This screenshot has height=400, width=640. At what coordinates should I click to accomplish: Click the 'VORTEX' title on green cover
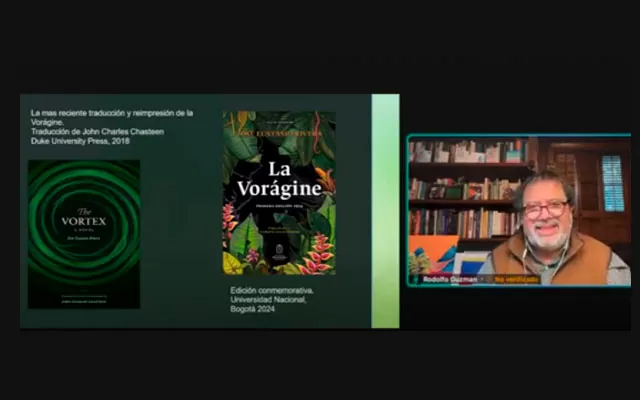pyautogui.click(x=84, y=222)
